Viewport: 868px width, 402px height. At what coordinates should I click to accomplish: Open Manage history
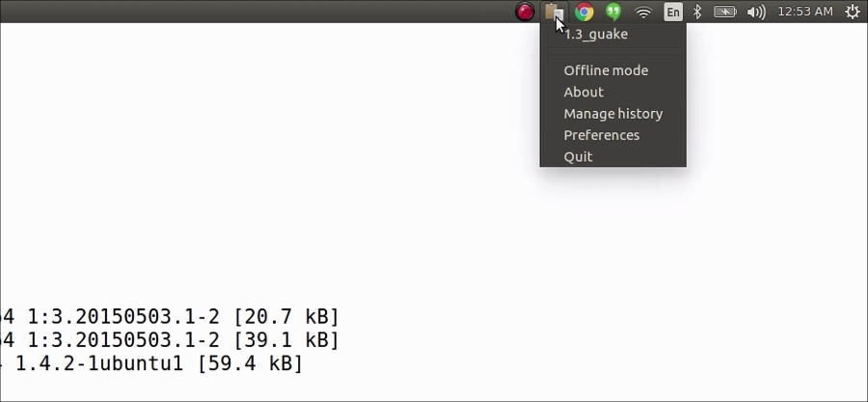point(612,114)
